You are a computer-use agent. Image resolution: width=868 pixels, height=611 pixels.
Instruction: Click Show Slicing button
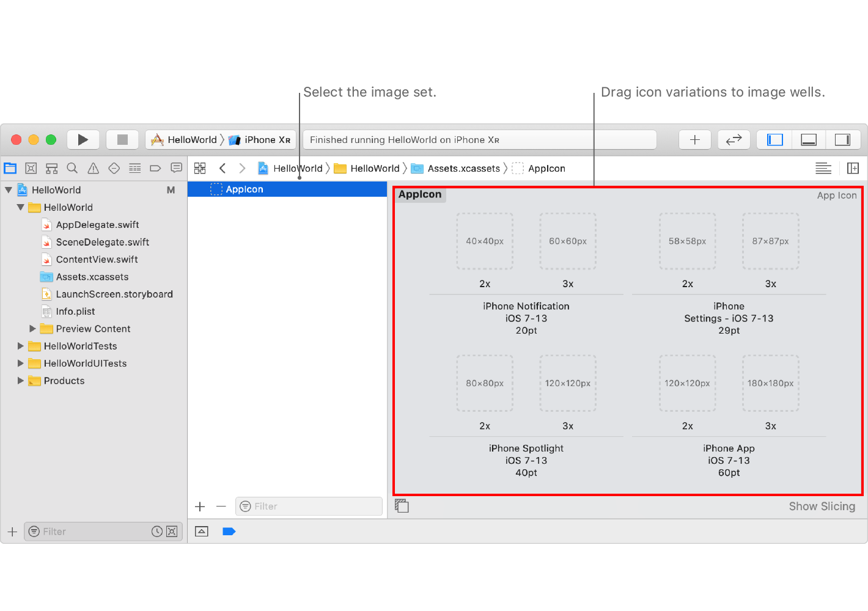[x=822, y=507]
